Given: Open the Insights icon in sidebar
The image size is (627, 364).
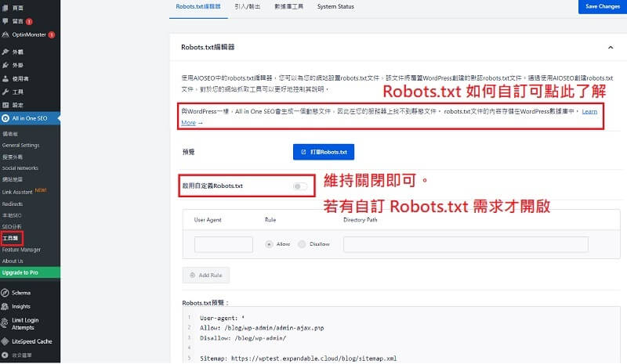Looking at the screenshot, I should (x=5, y=306).
